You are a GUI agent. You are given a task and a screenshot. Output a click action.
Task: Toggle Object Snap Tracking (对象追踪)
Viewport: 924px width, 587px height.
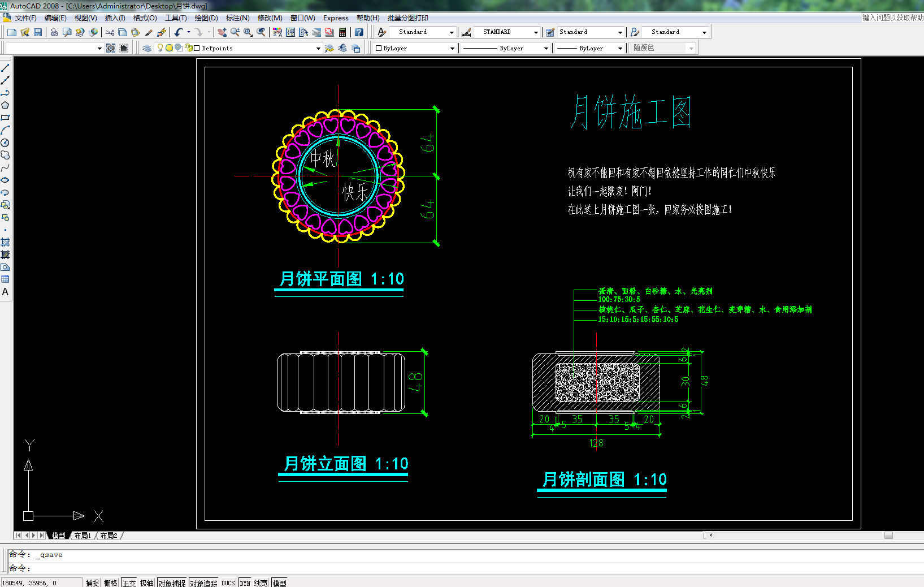click(x=203, y=583)
